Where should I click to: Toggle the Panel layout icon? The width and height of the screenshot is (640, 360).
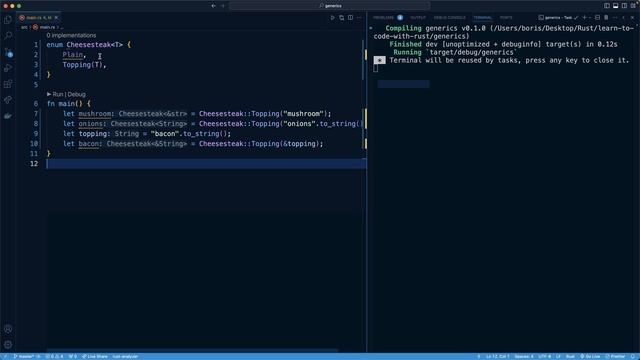(x=616, y=6)
